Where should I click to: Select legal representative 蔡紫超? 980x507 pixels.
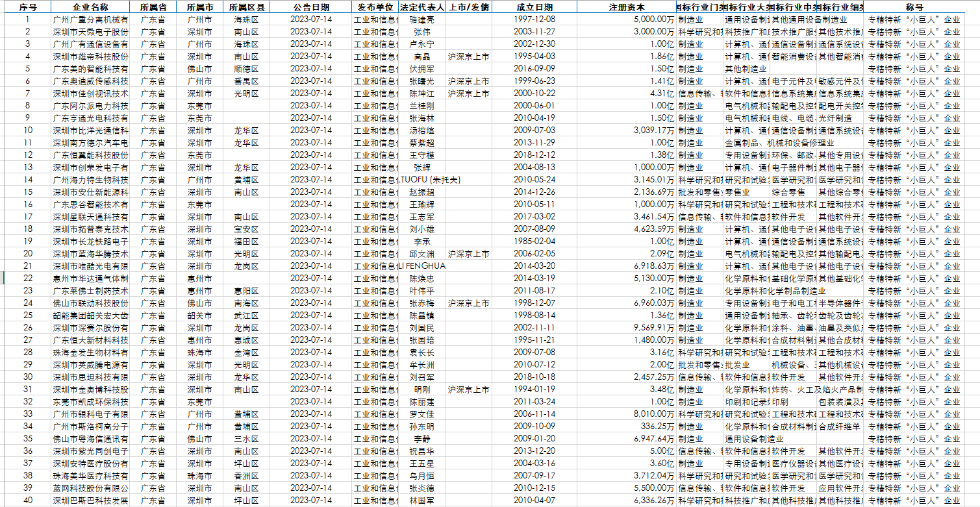[x=422, y=143]
